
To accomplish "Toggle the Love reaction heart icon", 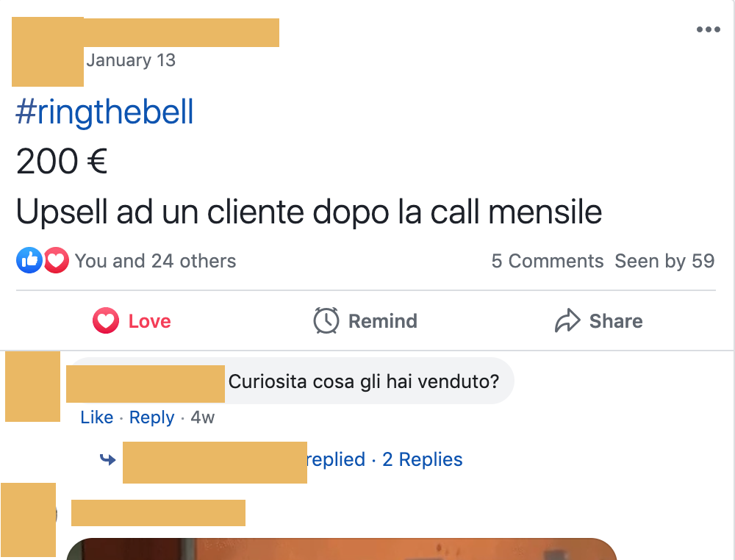I will click(105, 321).
